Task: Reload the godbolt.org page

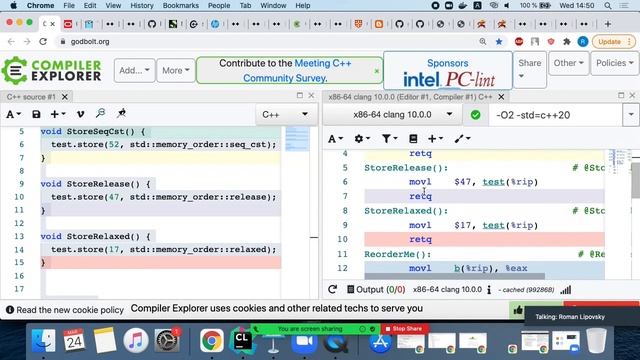Action: [x=43, y=42]
